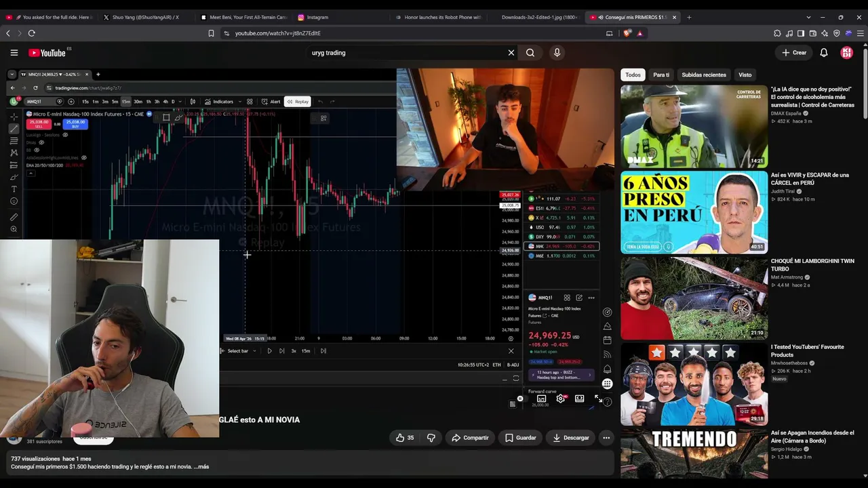Clear the YouTube search text
The image size is (868, 488).
[x=511, y=53]
